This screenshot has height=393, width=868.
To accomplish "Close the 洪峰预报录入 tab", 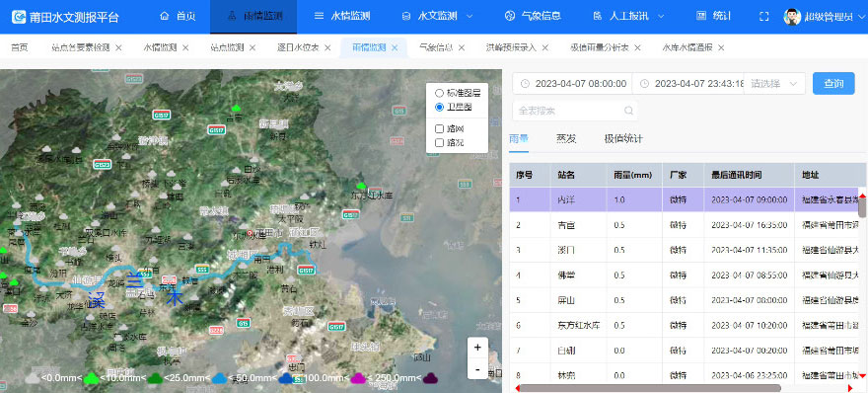I will (545, 47).
